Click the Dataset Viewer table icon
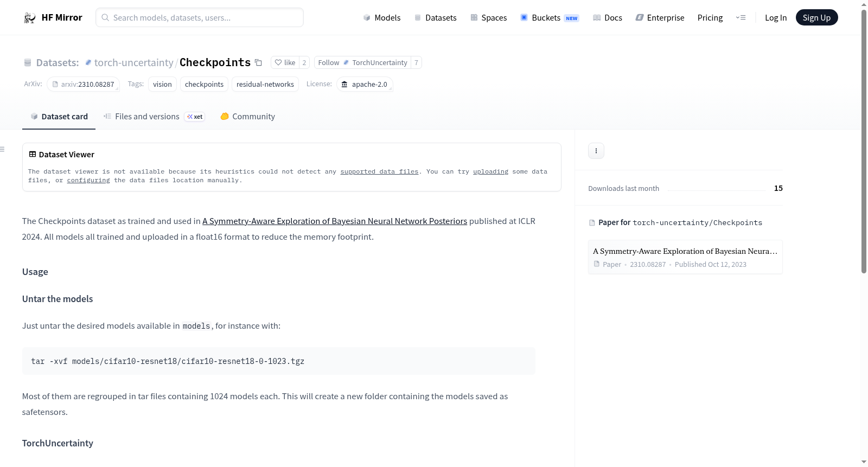The image size is (868, 467). [33, 155]
